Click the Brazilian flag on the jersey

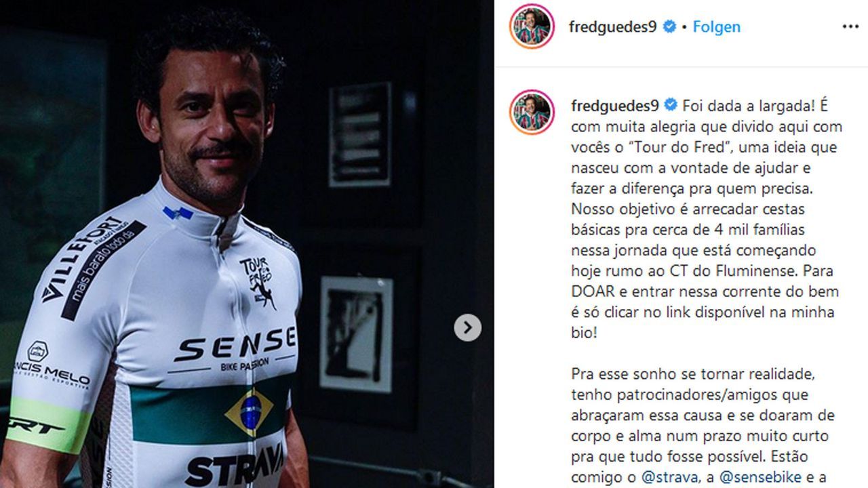[x=249, y=412]
